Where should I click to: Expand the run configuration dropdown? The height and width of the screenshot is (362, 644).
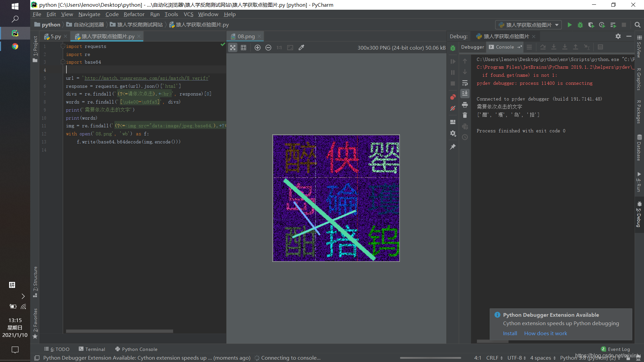click(x=557, y=25)
